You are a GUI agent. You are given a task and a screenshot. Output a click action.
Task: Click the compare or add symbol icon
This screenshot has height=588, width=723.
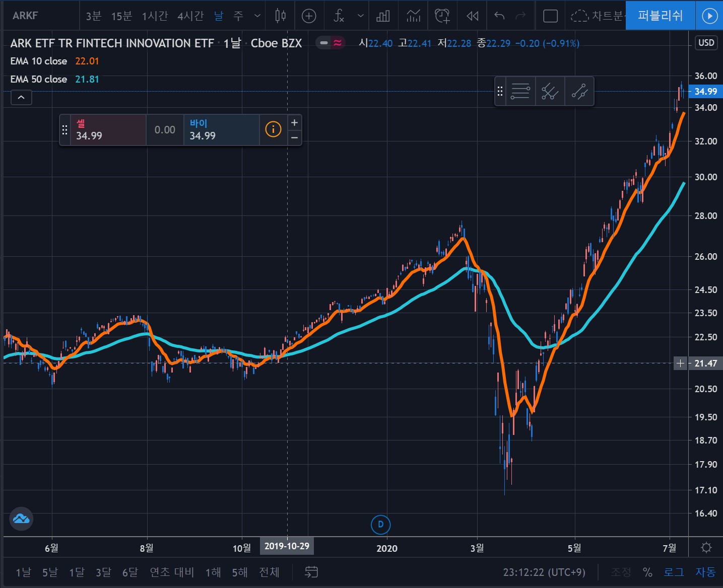click(309, 16)
